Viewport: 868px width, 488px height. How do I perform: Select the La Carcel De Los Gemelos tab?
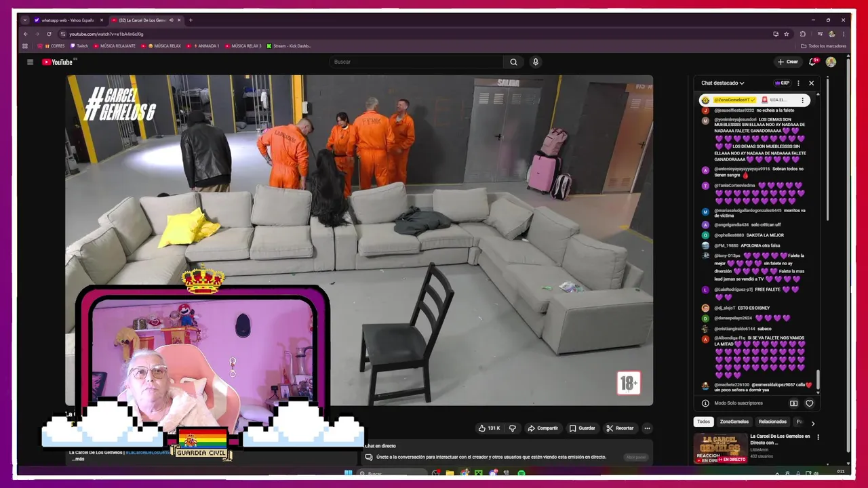pos(142,20)
